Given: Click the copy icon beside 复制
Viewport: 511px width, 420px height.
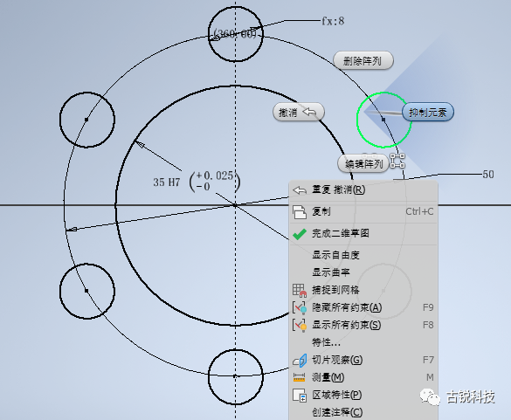Looking at the screenshot, I should coord(300,212).
